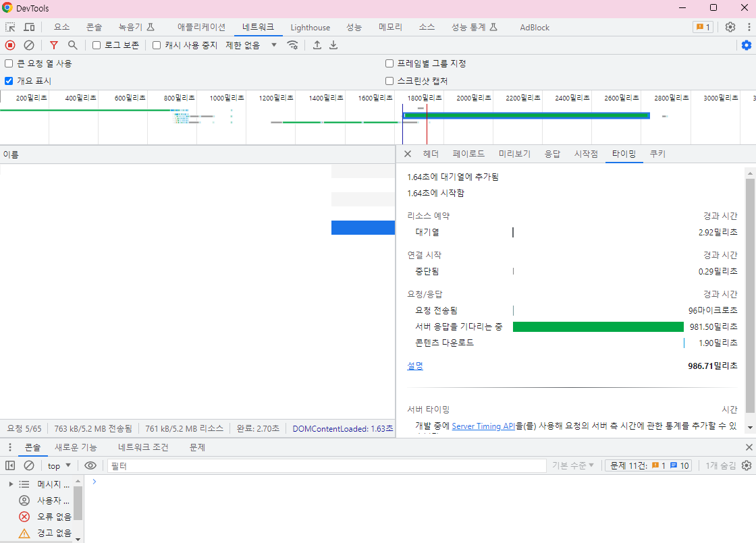Open the network search magnifier
Viewport: 756px width, 543px height.
pos(72,45)
